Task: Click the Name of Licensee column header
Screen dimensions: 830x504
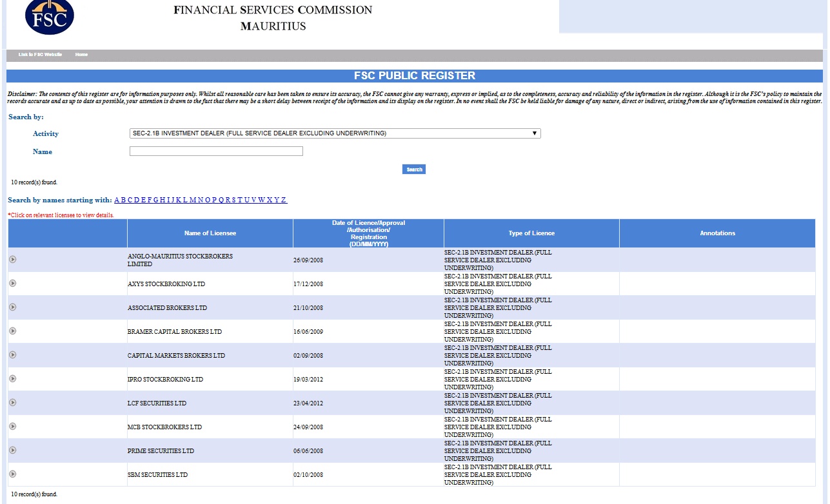Action: click(210, 233)
